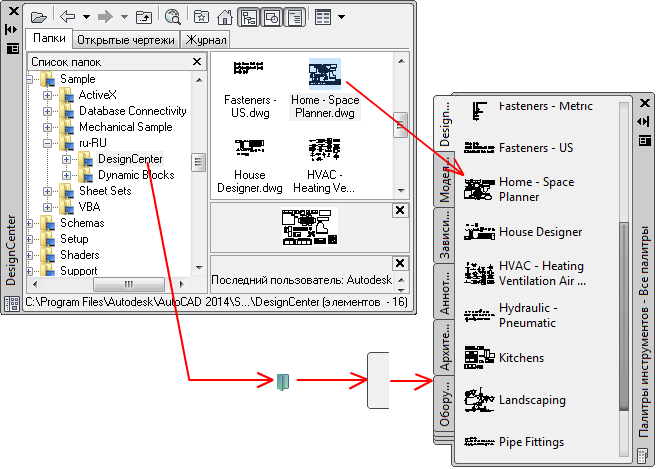657x469 pixels.
Task: Open the tool palette properties icon
Action: 645,140
